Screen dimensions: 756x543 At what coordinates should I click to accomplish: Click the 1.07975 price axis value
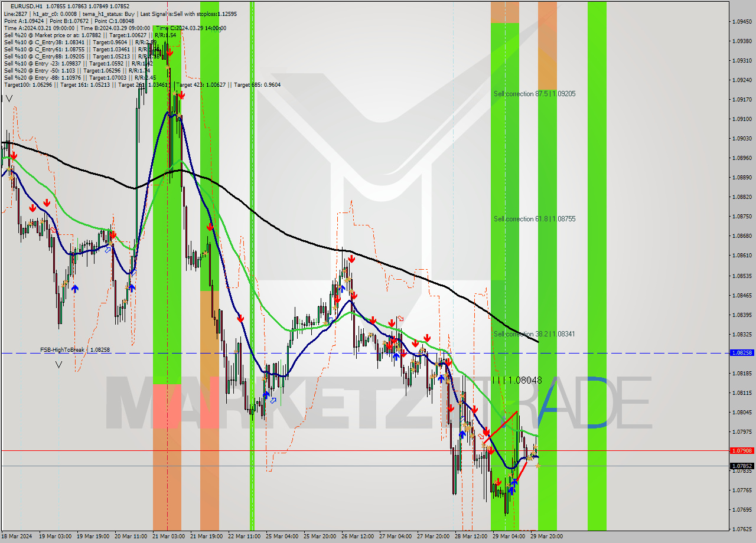[742, 431]
